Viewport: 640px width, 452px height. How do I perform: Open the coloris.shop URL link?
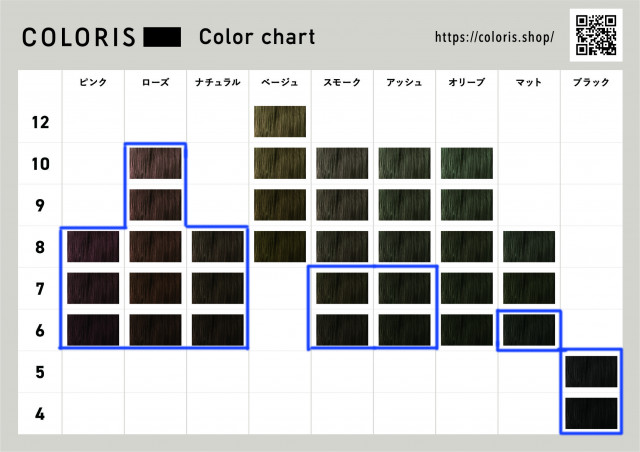[x=494, y=37]
